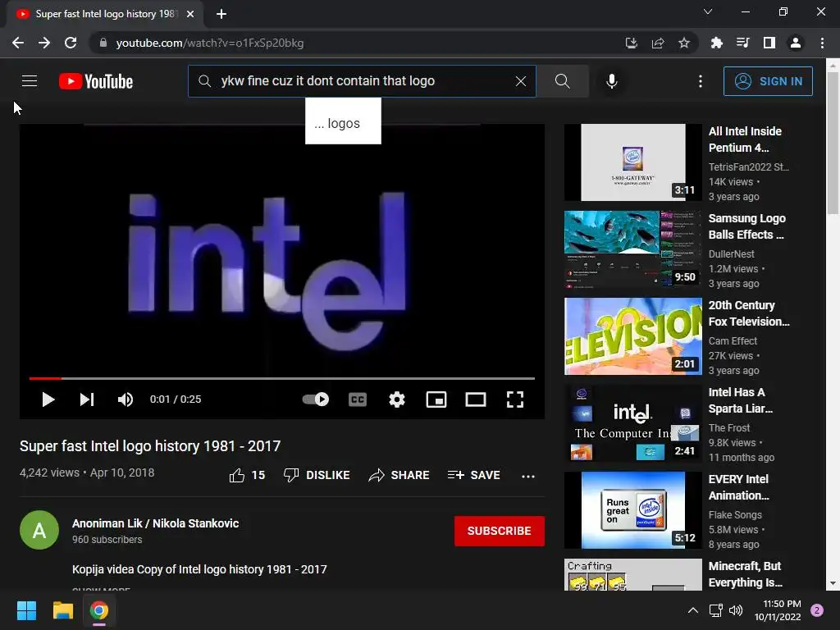The width and height of the screenshot is (840, 630).
Task: Activate the miniplayer icon
Action: click(x=436, y=399)
